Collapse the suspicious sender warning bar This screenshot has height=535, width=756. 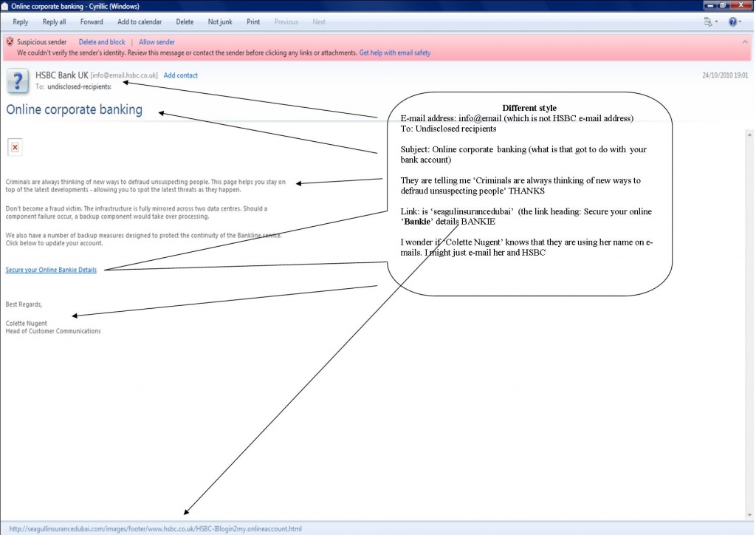[745, 42]
